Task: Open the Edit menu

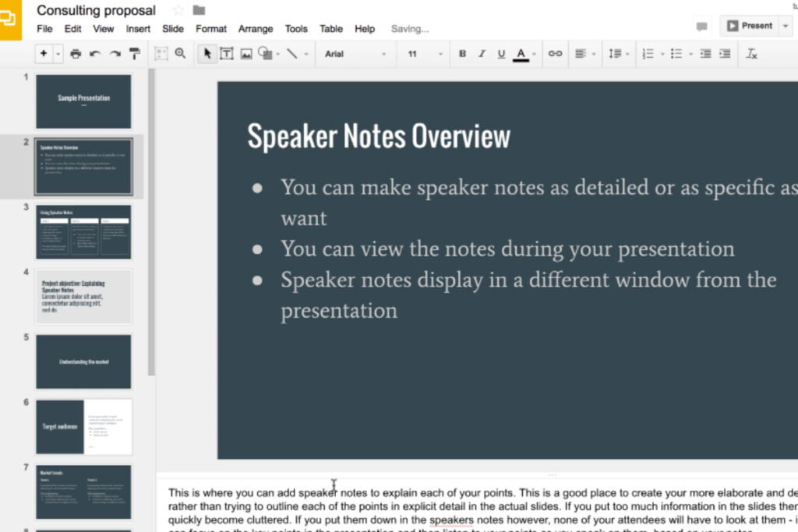Action: (72, 29)
